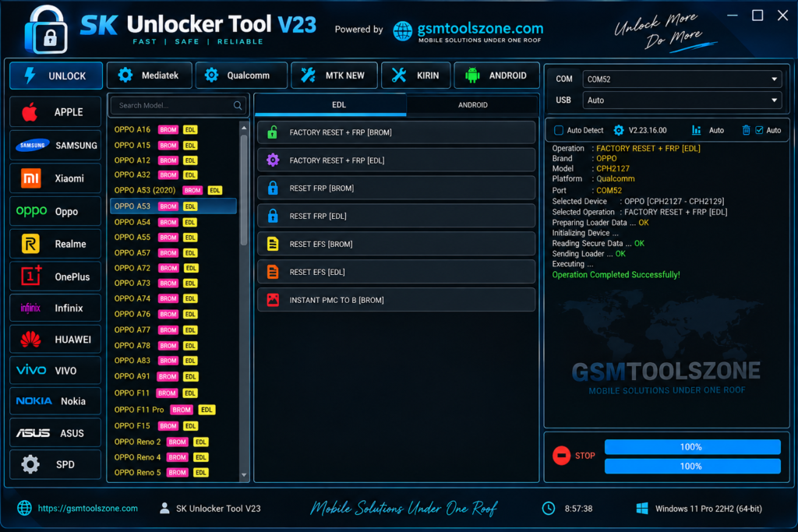Click the search magnifier icon
Screen dimensions: 798x532
tap(238, 105)
